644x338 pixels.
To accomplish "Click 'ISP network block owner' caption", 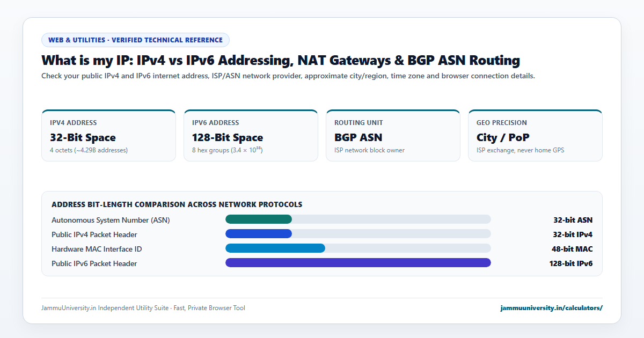I will (x=369, y=150).
